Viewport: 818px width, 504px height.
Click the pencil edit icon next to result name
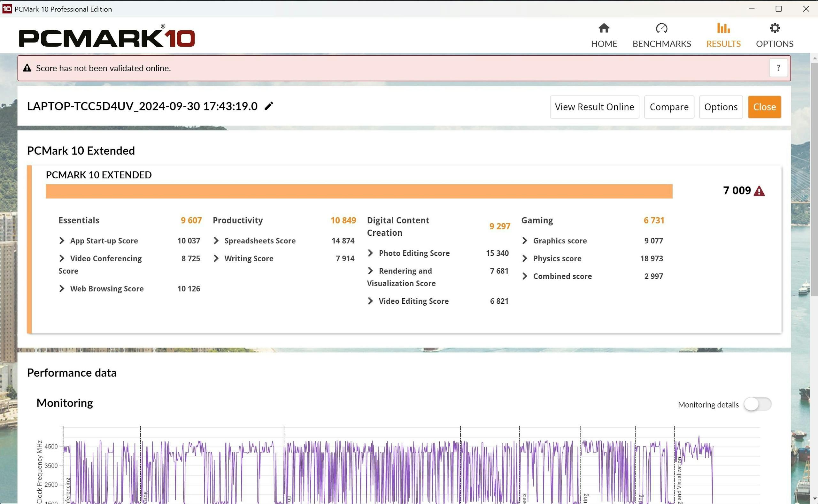coord(269,106)
